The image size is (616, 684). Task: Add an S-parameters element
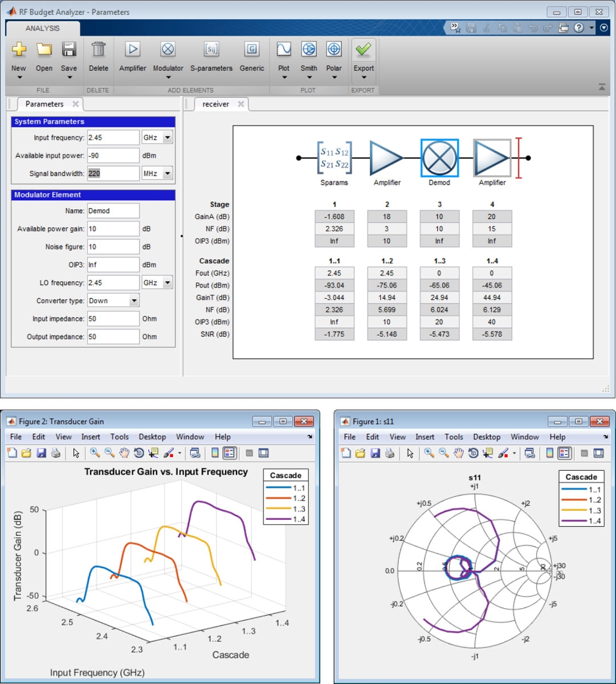(x=211, y=50)
